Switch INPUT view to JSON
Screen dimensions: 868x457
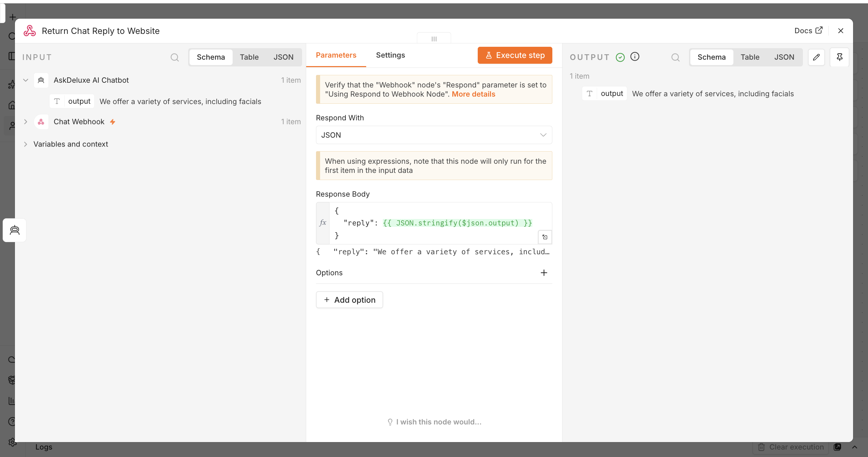point(283,57)
